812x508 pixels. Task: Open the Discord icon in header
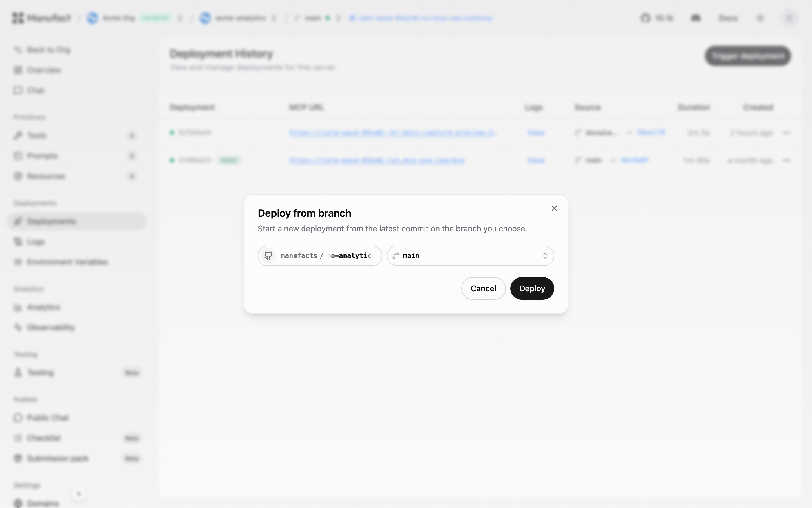pos(696,18)
